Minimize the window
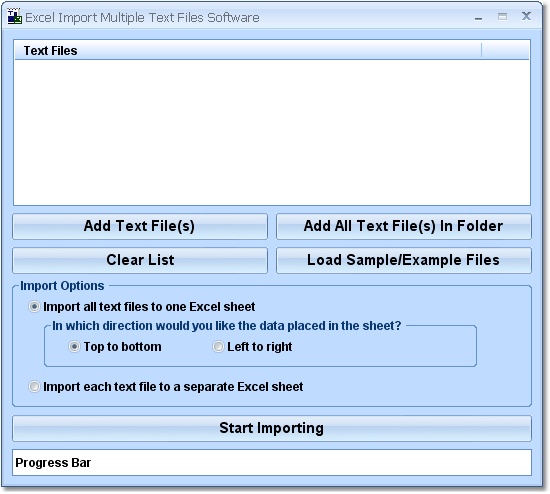Viewport: 550px width, 494px height. coord(478,18)
